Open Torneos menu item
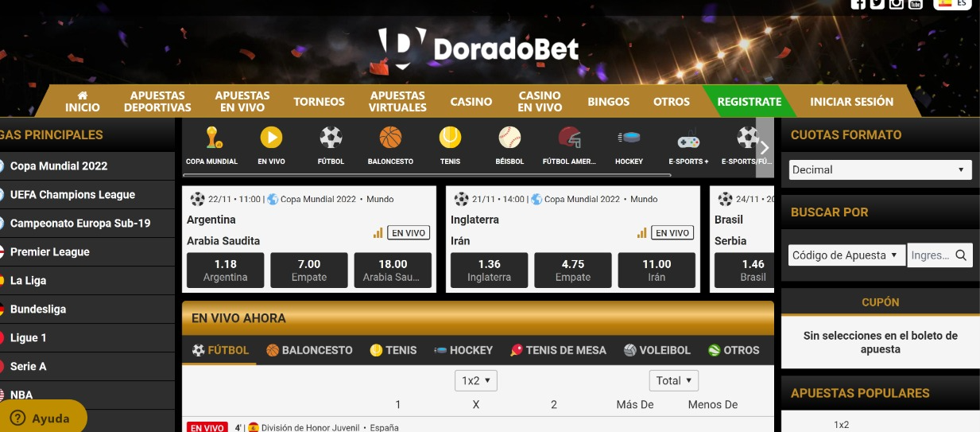Image resolution: width=980 pixels, height=432 pixels. click(x=319, y=102)
